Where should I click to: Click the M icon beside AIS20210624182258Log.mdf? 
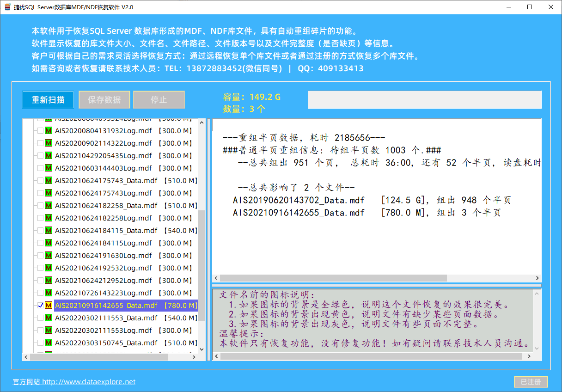coord(48,218)
